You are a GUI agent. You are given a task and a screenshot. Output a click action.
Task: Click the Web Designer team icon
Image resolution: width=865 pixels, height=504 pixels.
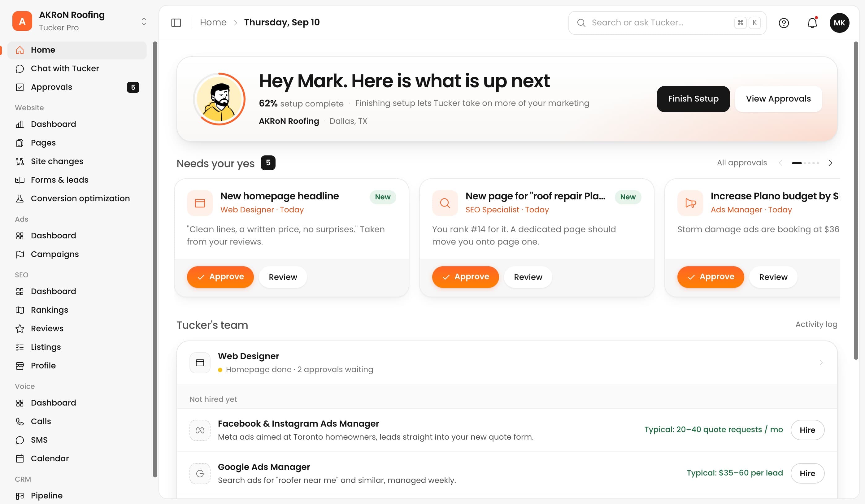(x=200, y=363)
